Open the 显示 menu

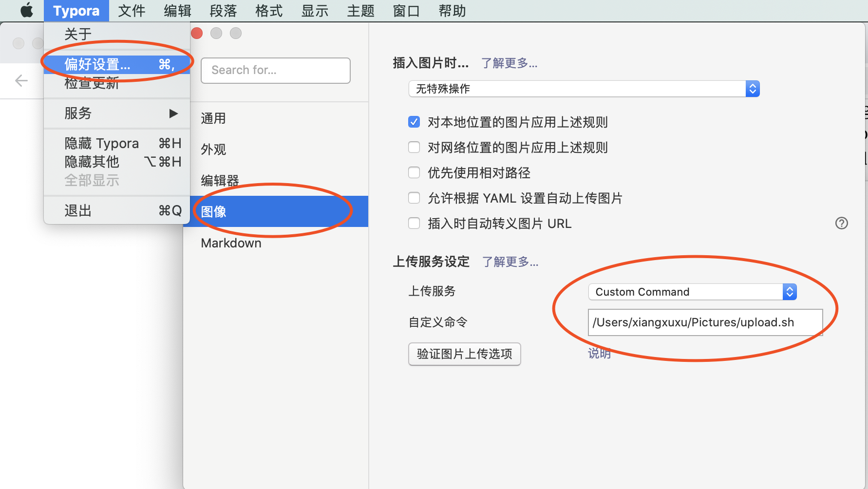tap(315, 11)
